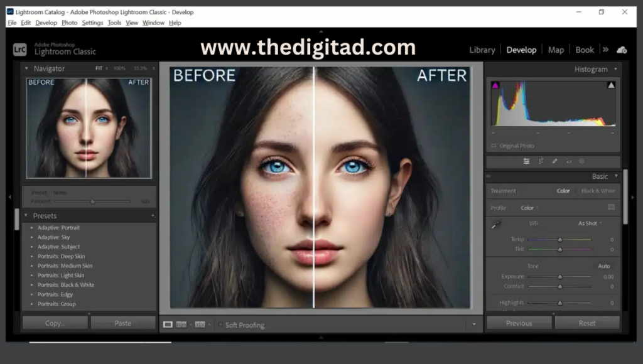Image resolution: width=643 pixels, height=364 pixels.
Task: Expand Portraits: Deep Skin preset group
Action: 31,256
